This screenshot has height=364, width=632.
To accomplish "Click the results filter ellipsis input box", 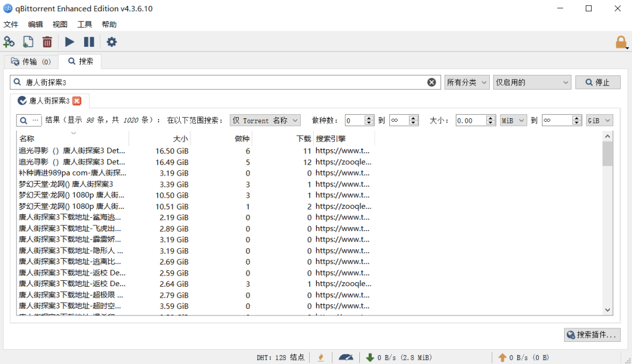I will click(29, 121).
